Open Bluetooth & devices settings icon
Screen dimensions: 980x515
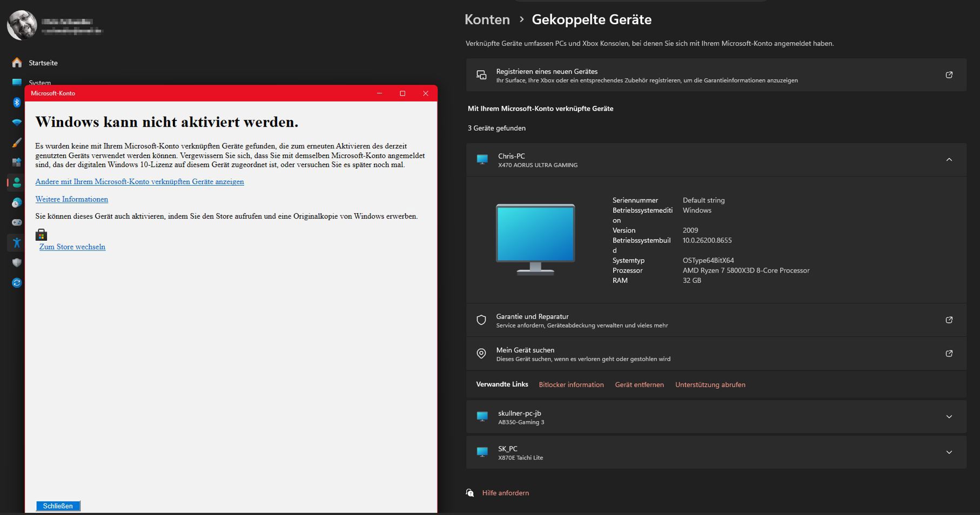point(17,102)
